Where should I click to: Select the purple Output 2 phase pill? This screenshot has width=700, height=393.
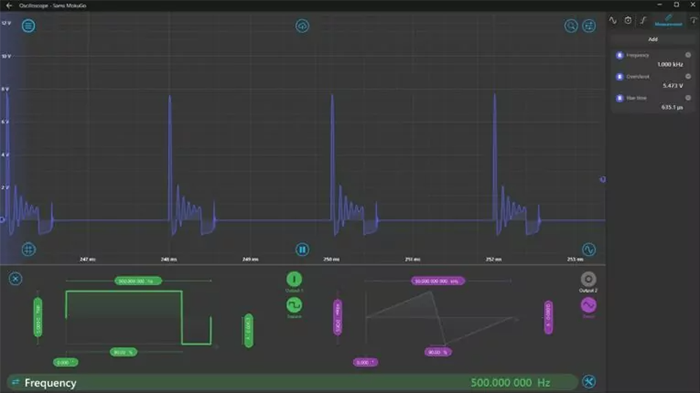(x=366, y=362)
